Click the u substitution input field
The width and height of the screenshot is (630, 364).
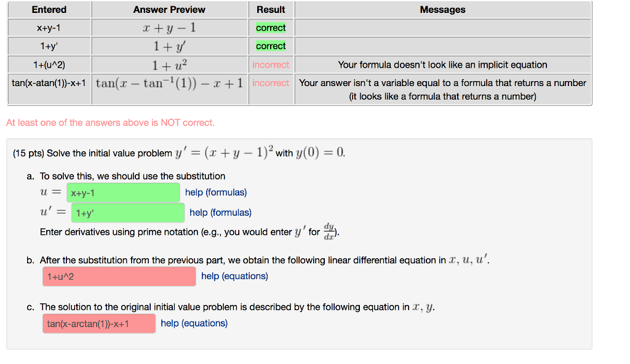click(x=123, y=193)
